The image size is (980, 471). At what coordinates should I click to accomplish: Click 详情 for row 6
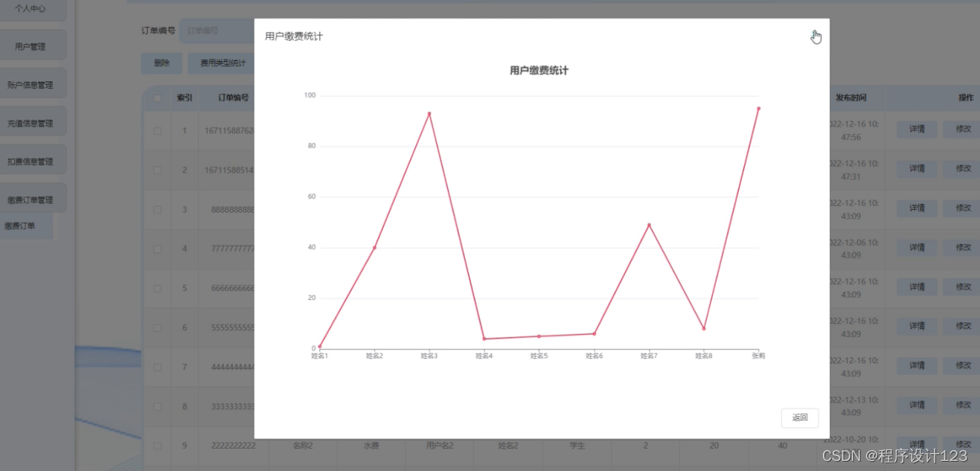917,326
